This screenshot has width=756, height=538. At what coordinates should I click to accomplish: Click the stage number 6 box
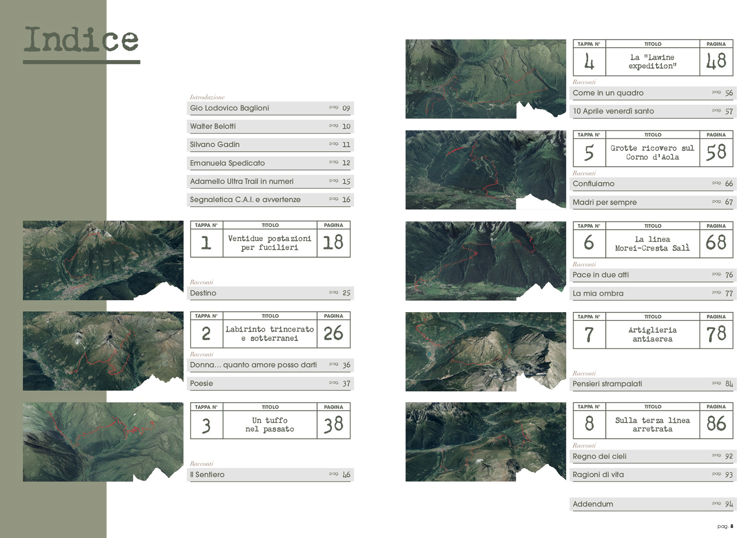click(589, 244)
